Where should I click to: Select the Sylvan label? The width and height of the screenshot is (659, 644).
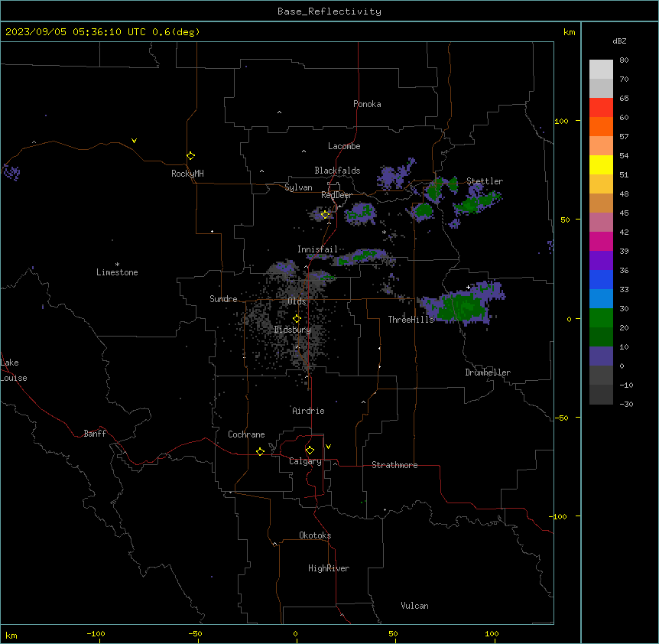(298, 187)
